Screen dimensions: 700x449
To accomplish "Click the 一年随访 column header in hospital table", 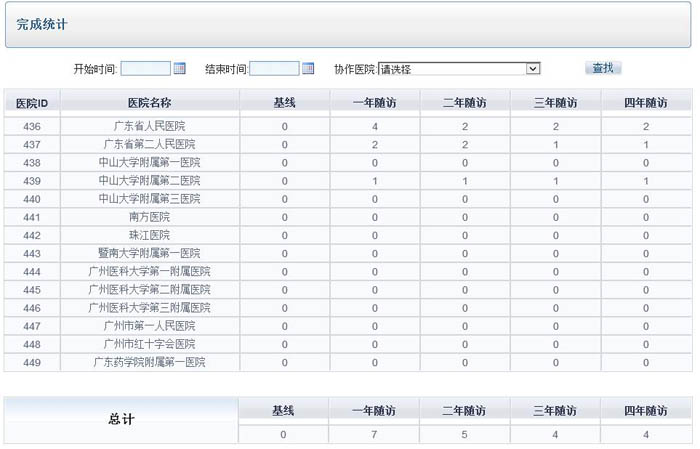I will point(375,103).
